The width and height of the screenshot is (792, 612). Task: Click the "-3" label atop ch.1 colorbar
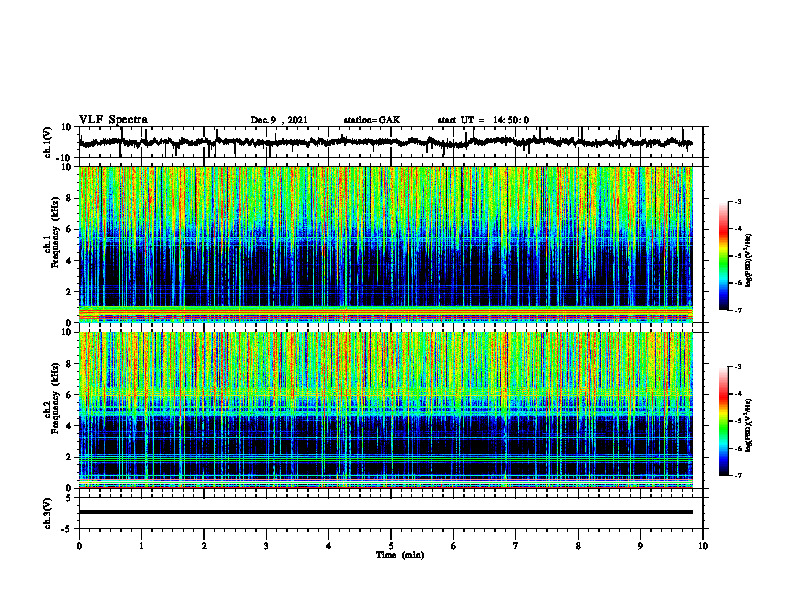click(737, 201)
